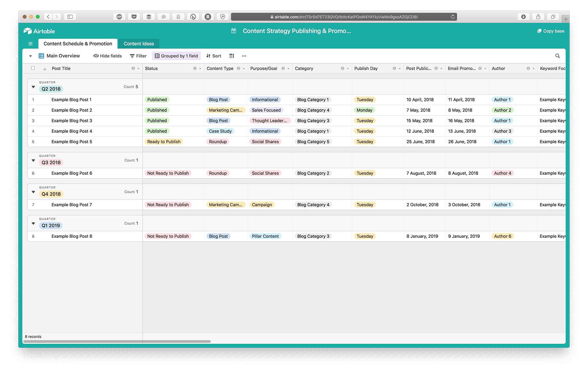The width and height of the screenshot is (588, 374).
Task: Select the cell "3 October, 2018"
Action: 467,205
